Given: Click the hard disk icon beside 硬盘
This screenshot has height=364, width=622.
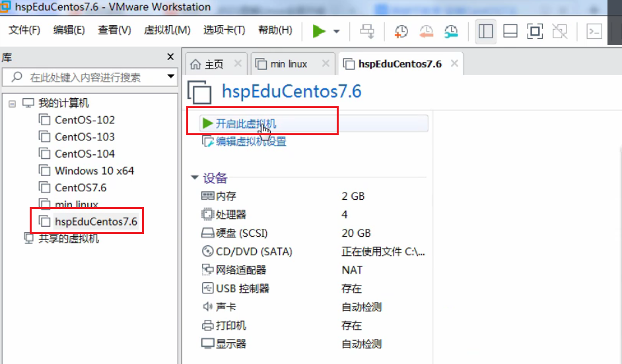Looking at the screenshot, I should [x=207, y=233].
